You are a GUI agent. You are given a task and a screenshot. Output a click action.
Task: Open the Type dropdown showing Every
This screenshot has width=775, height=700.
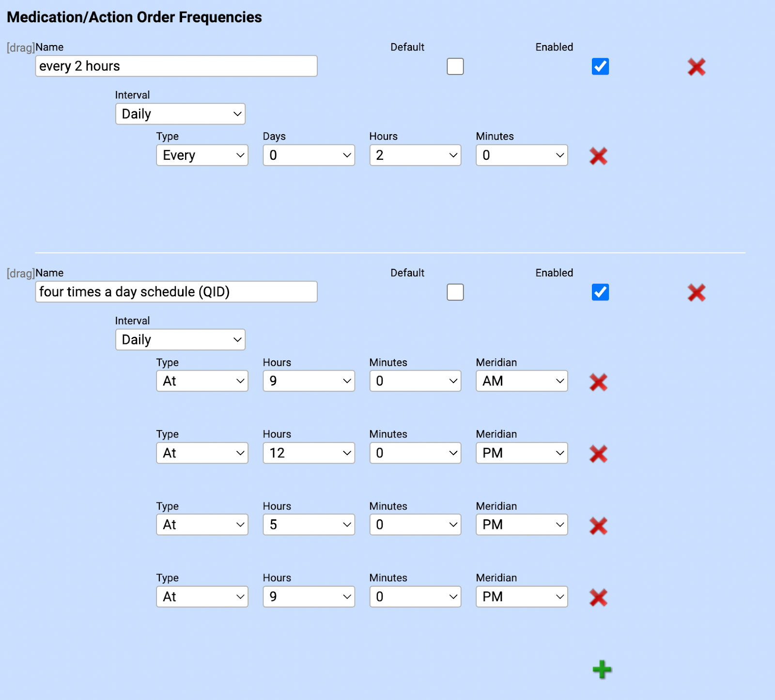202,156
